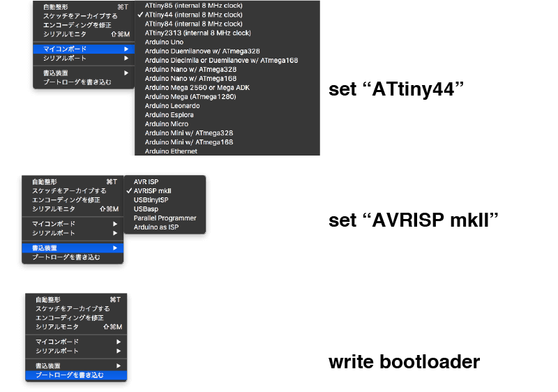Click the highlighted ブートローダを書き込む entry

point(76,375)
